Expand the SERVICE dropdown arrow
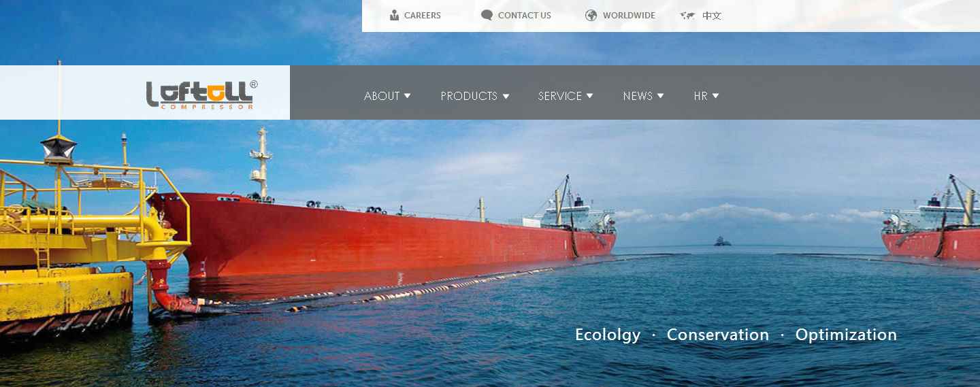 coord(589,96)
